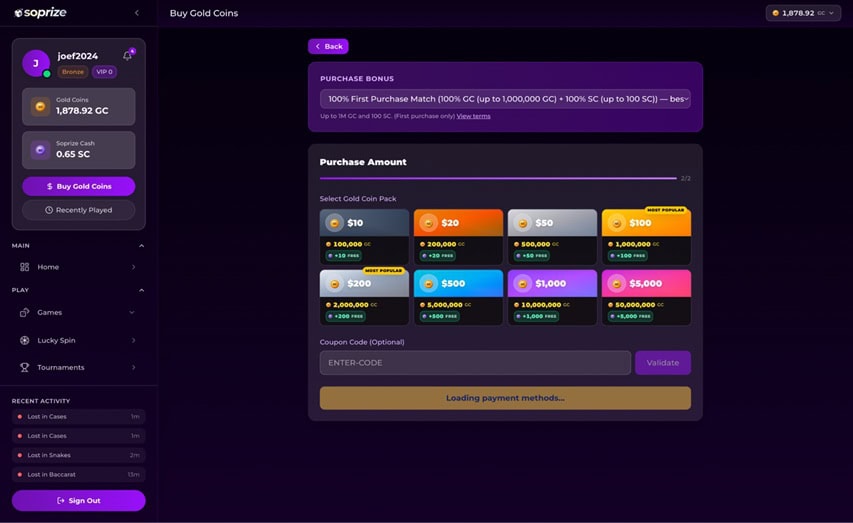
Task: Click the coin icon on the $500 pack
Action: coord(429,284)
